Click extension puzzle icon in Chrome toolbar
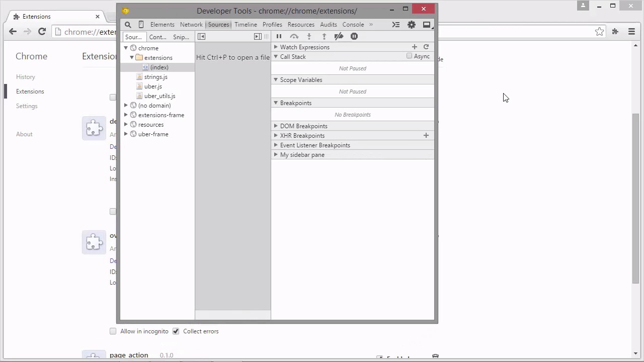Image resolution: width=644 pixels, height=362 pixels. 615,32
